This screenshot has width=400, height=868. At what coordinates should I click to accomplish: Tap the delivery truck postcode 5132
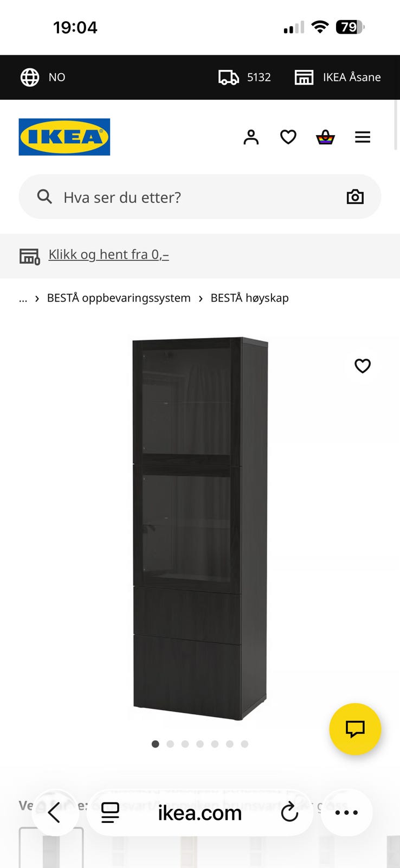point(244,77)
